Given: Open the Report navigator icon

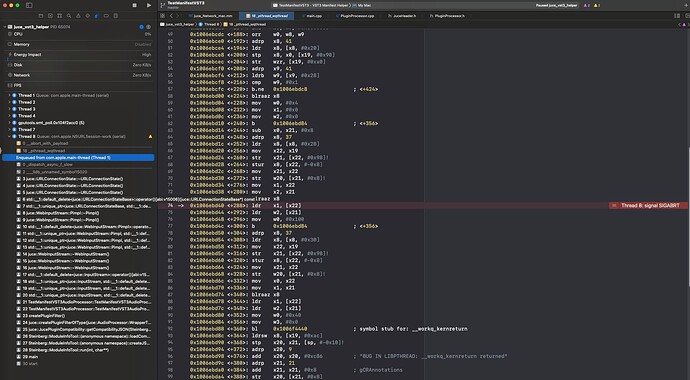Looking at the screenshot, I should point(116,16).
